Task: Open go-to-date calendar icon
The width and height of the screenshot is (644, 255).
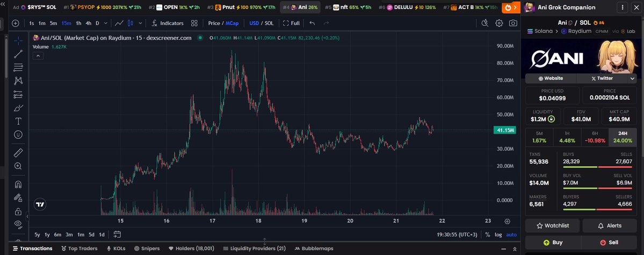Action: tap(117, 235)
